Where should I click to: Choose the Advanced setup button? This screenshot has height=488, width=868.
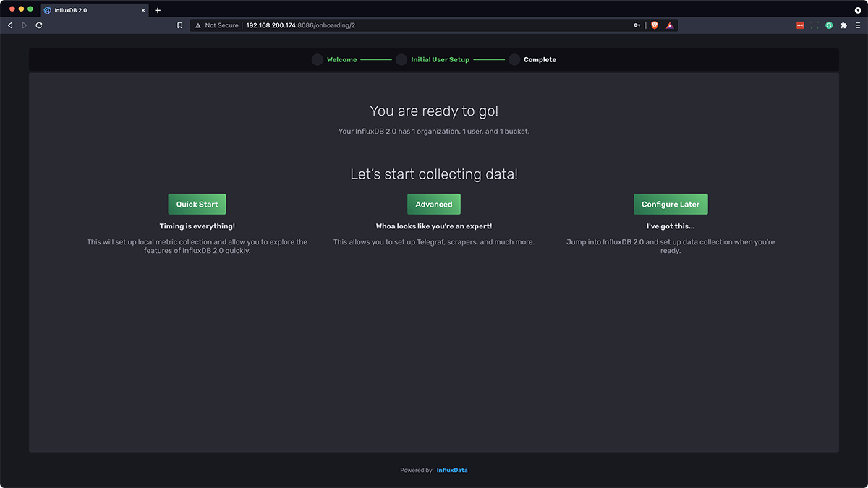point(434,204)
